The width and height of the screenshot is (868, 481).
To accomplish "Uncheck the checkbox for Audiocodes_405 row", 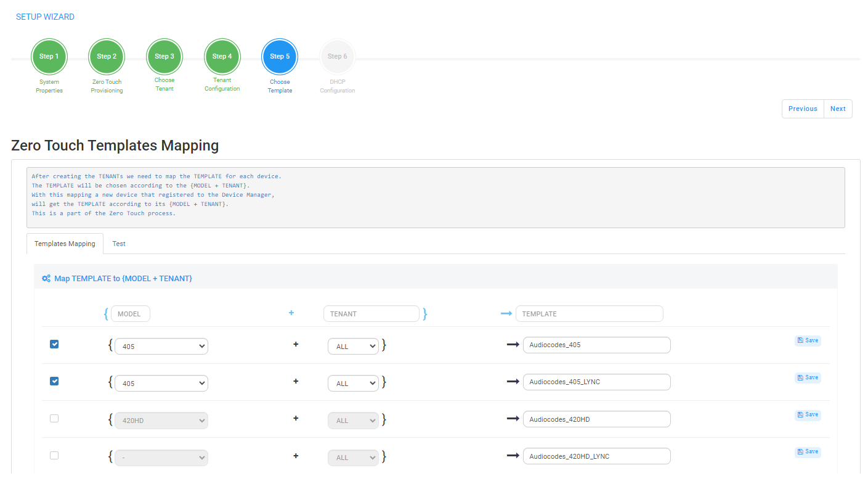I will 54,344.
